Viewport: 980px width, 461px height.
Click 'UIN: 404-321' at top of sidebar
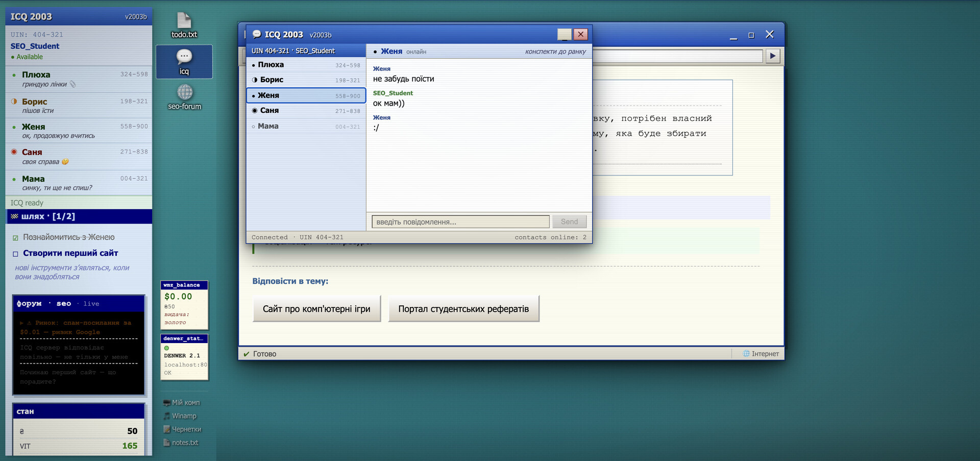click(37, 35)
